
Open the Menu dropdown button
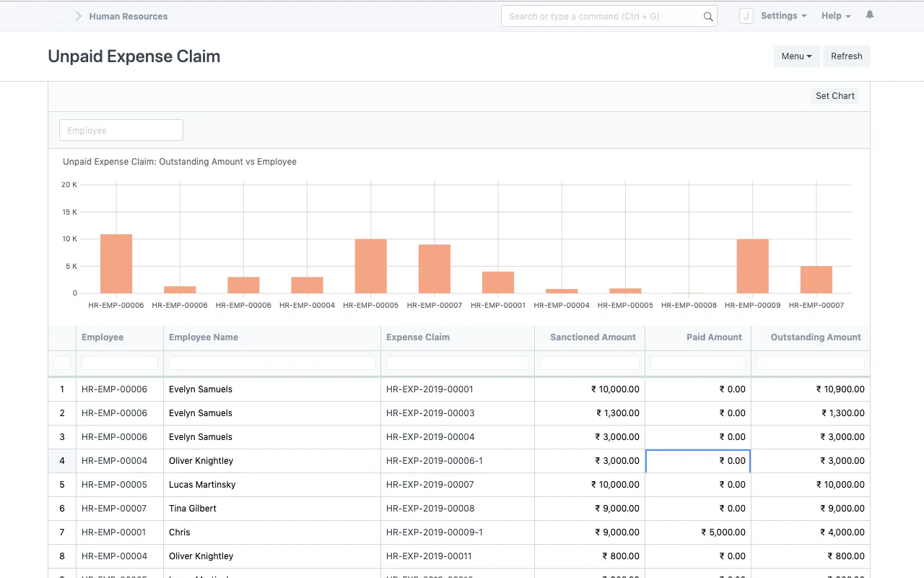tap(796, 56)
